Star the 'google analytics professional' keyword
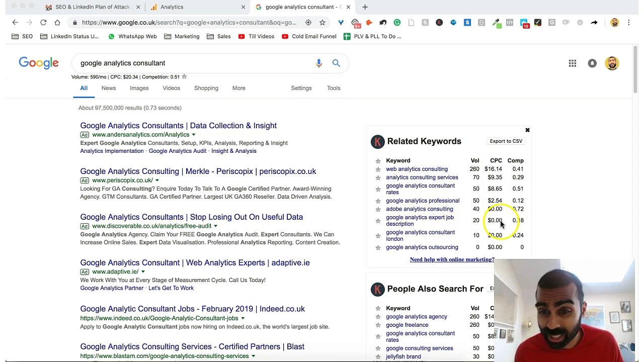The width and height of the screenshot is (644, 362). tap(378, 201)
